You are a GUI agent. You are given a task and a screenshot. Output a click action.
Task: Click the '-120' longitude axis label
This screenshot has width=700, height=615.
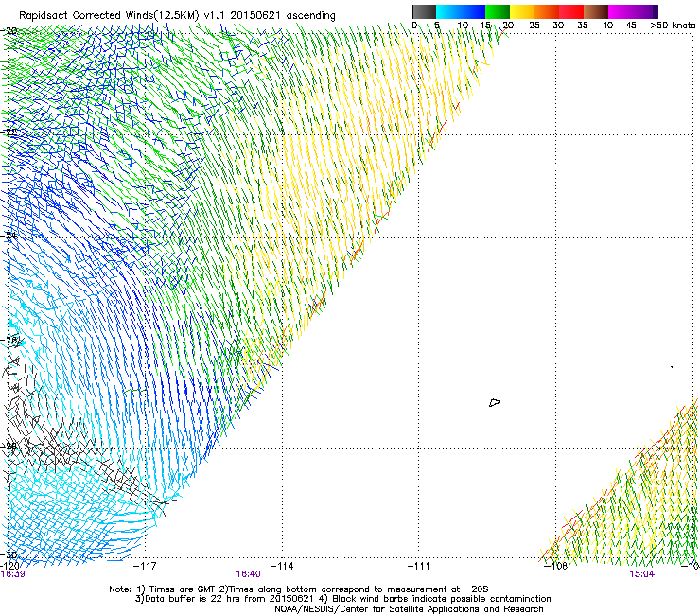[10, 566]
